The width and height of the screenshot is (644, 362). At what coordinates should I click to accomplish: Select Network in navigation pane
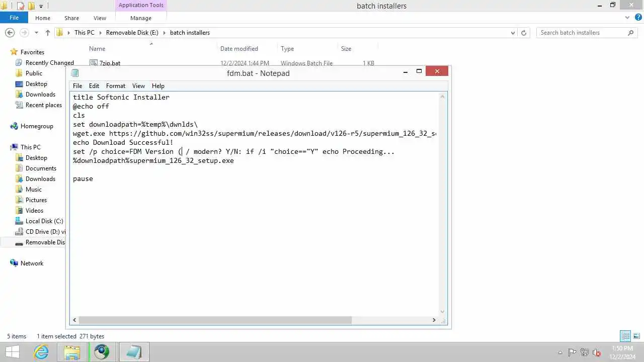[x=27, y=263]
